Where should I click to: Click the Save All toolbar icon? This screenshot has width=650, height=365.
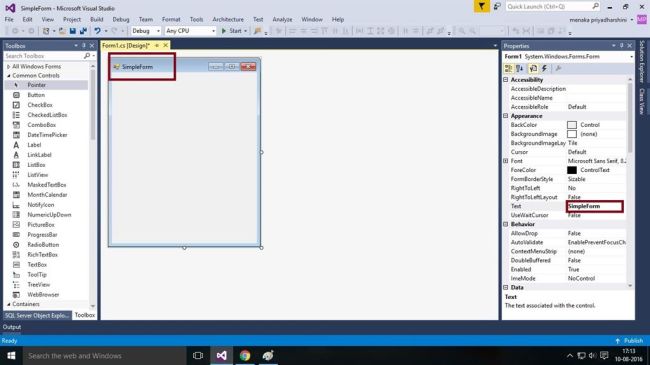83,31
